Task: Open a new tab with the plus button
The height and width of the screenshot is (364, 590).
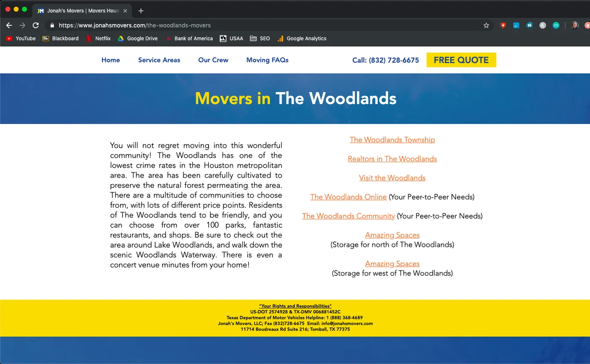Action: coord(141,11)
